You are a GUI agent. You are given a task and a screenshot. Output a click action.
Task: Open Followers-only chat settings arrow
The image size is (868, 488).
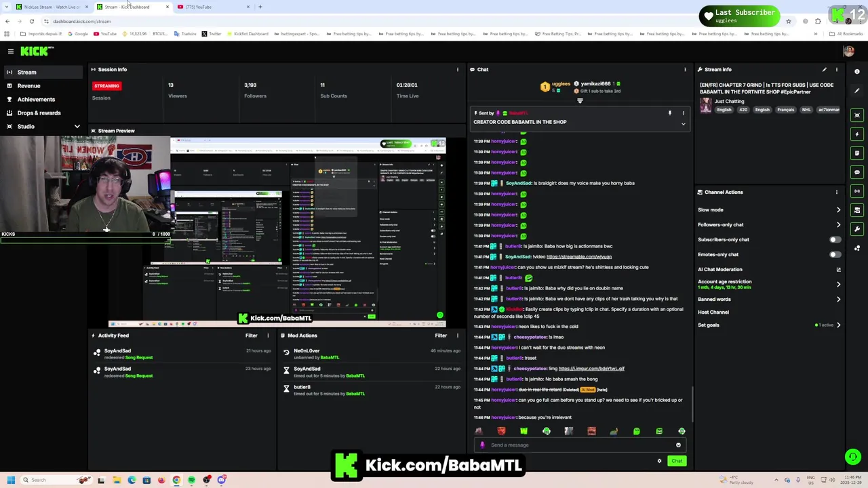click(x=839, y=224)
